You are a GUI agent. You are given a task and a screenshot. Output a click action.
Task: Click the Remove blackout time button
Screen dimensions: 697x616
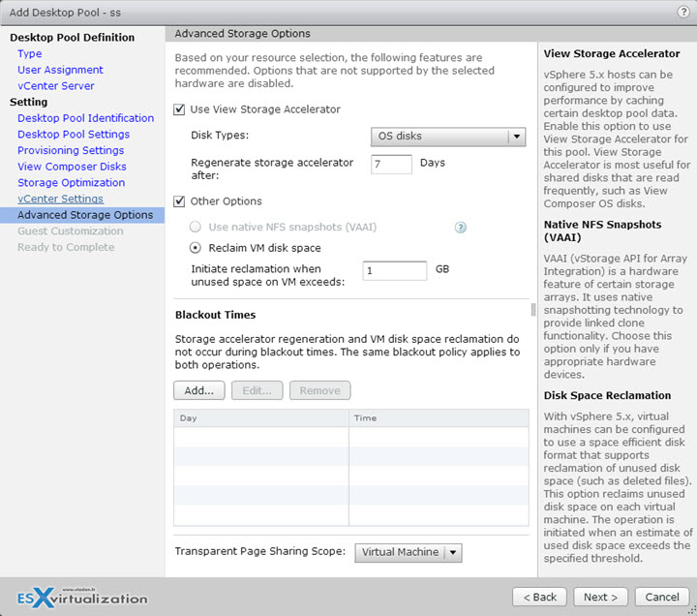click(320, 390)
